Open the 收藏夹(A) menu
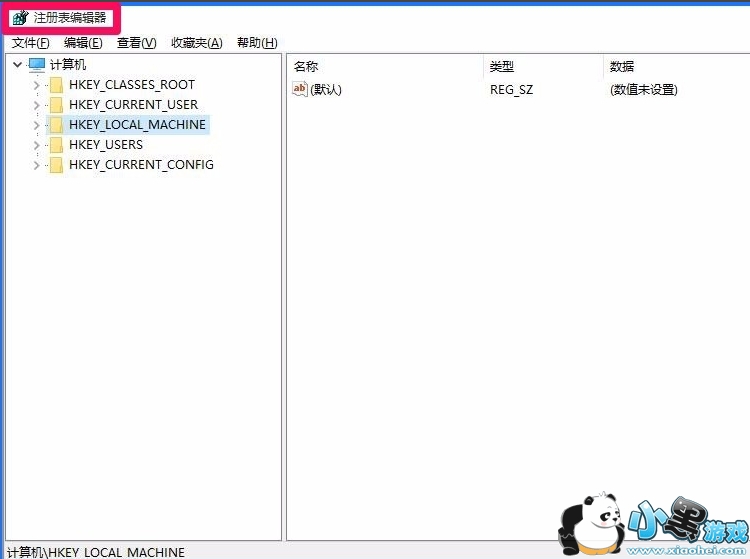Viewport: 750px width, 559px height. click(197, 43)
